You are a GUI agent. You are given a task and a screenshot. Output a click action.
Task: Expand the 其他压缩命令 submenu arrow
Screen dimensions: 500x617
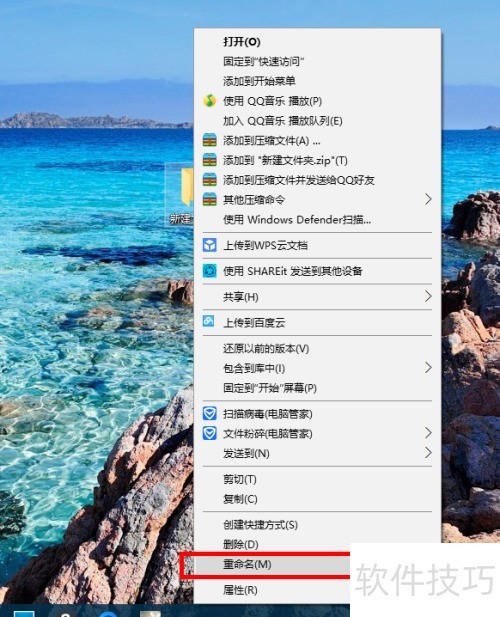click(428, 199)
